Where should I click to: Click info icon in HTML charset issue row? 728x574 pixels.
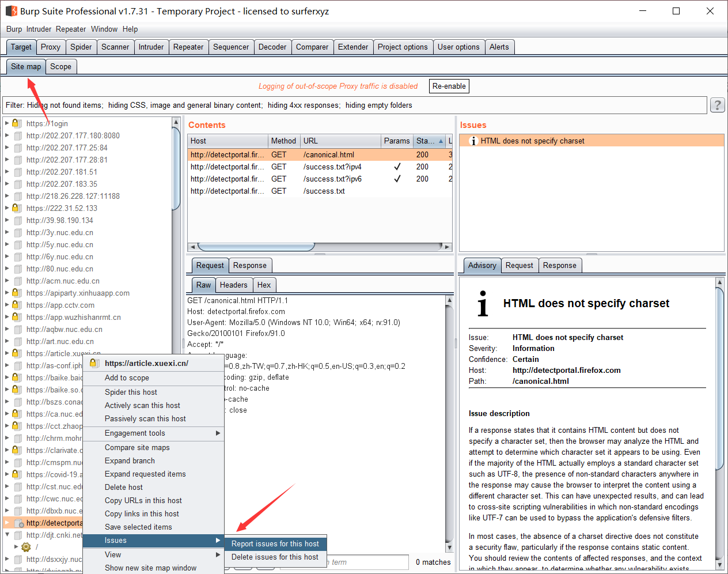click(473, 141)
